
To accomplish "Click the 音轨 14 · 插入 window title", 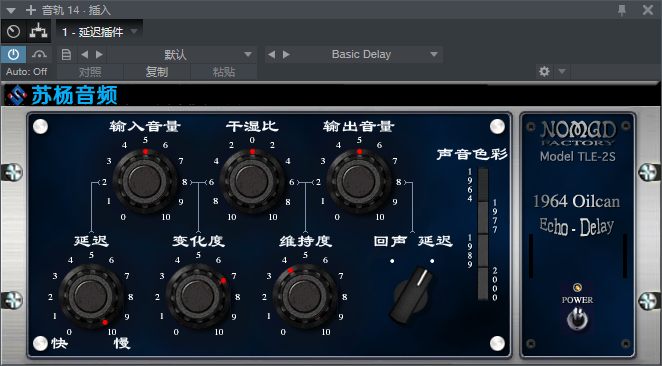I will pos(76,10).
